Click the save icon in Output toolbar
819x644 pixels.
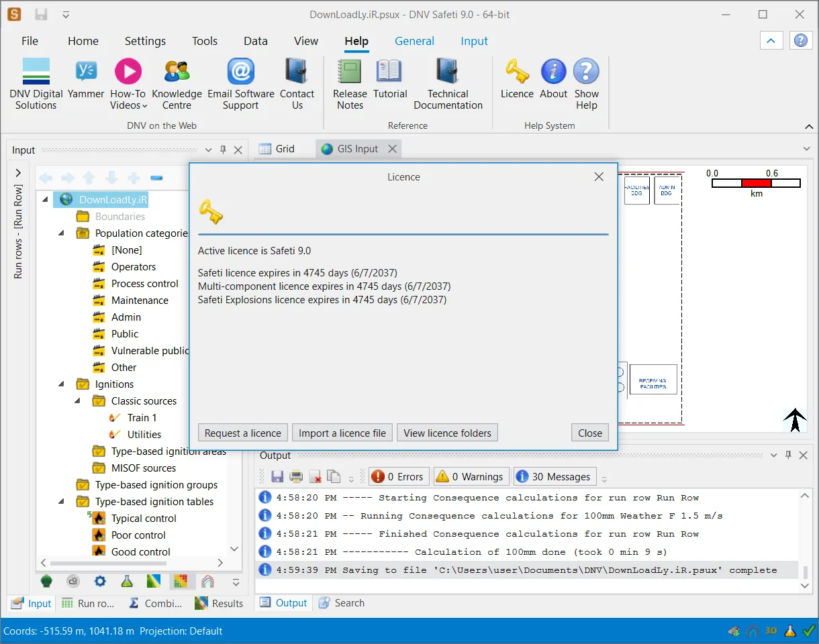[x=277, y=477]
